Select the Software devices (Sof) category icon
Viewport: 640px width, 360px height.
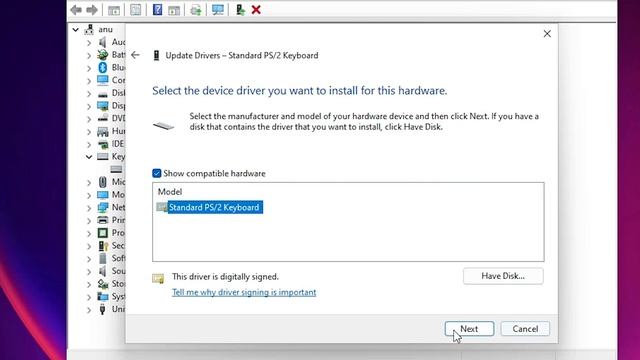pyautogui.click(x=103, y=258)
